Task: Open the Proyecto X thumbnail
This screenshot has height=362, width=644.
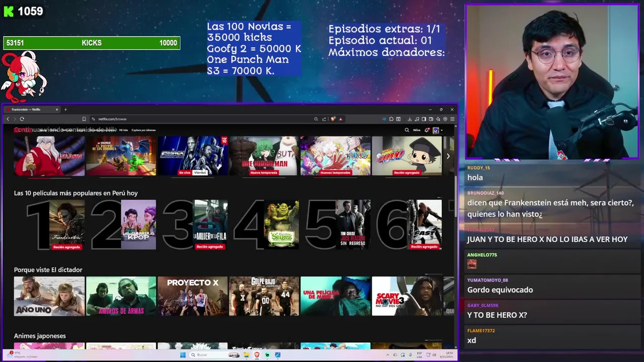Action: pos(193,296)
